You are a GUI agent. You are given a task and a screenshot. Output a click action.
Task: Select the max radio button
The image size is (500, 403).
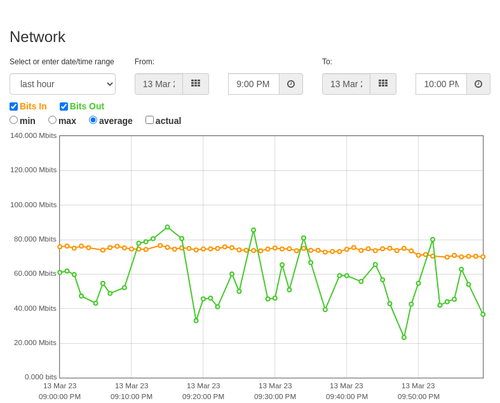(x=52, y=120)
